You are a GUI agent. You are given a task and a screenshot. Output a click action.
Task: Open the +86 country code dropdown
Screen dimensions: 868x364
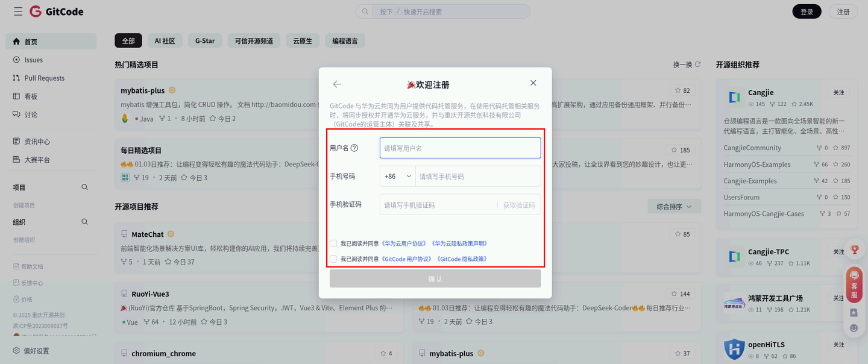pos(398,175)
